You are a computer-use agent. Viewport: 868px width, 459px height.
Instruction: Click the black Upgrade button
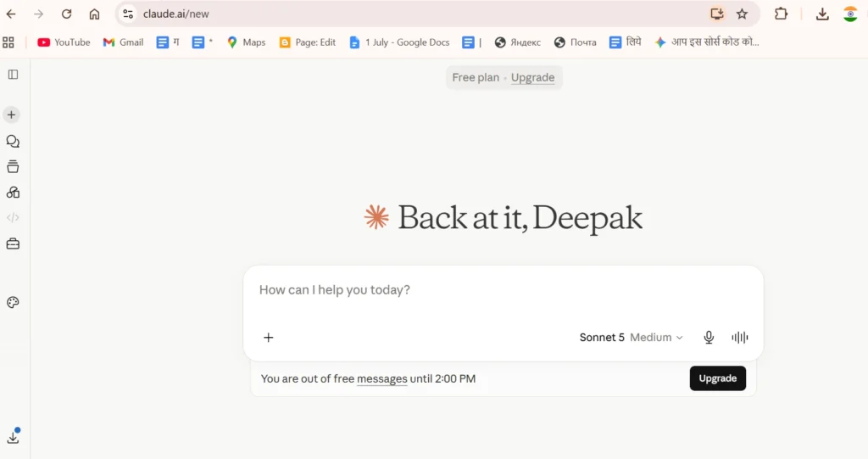[x=717, y=378]
